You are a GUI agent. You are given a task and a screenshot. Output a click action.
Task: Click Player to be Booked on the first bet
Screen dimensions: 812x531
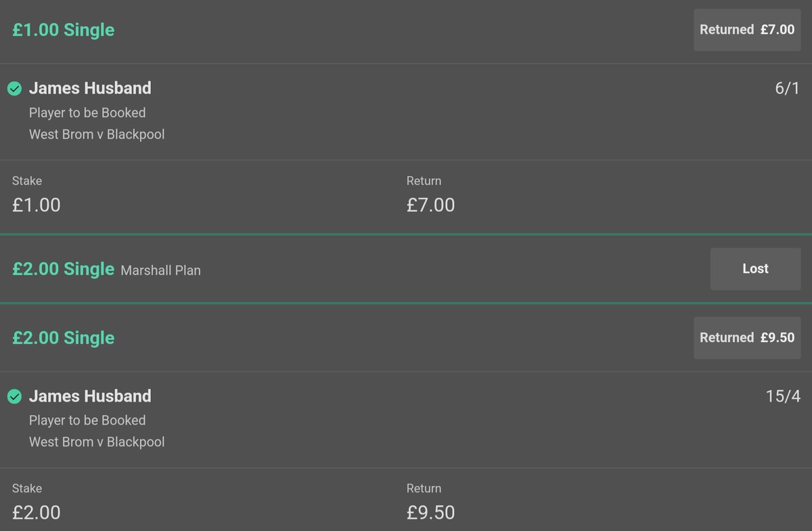[87, 112]
